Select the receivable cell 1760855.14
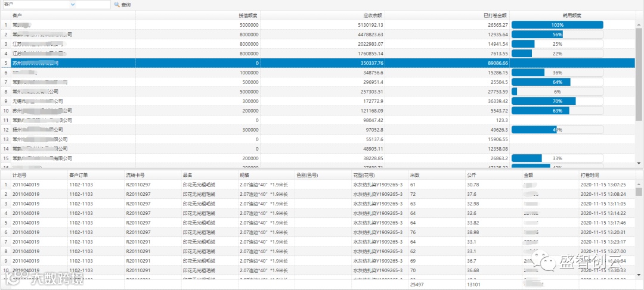The width and height of the screenshot is (644, 290). (x=370, y=54)
